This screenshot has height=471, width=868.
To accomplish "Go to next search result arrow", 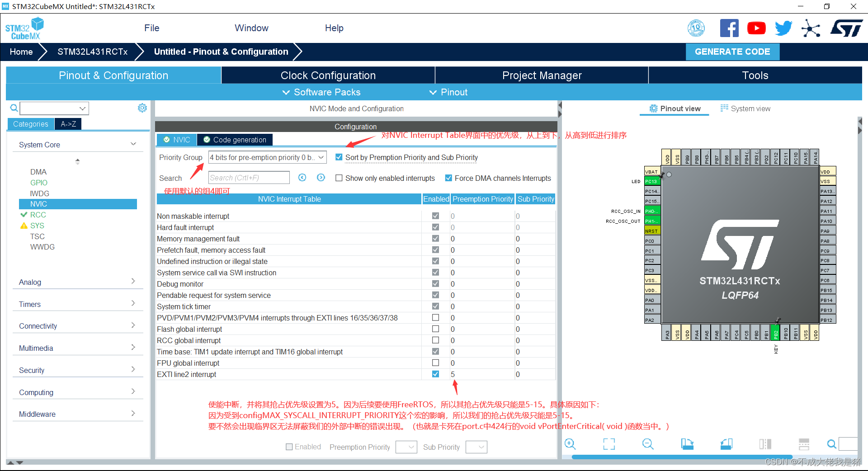I will coord(321,178).
